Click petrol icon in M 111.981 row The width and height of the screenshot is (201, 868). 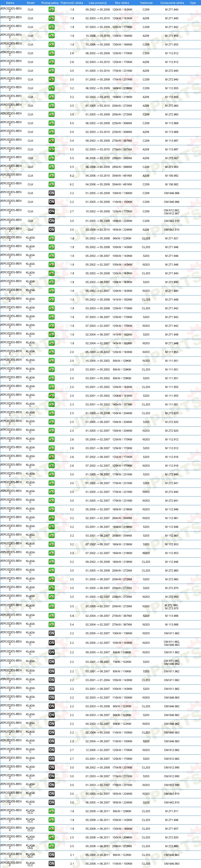coord(51,404)
